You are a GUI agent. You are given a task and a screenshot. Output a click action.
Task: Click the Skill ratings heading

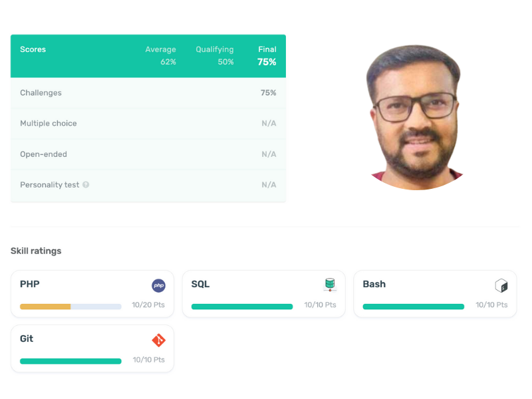pyautogui.click(x=36, y=251)
